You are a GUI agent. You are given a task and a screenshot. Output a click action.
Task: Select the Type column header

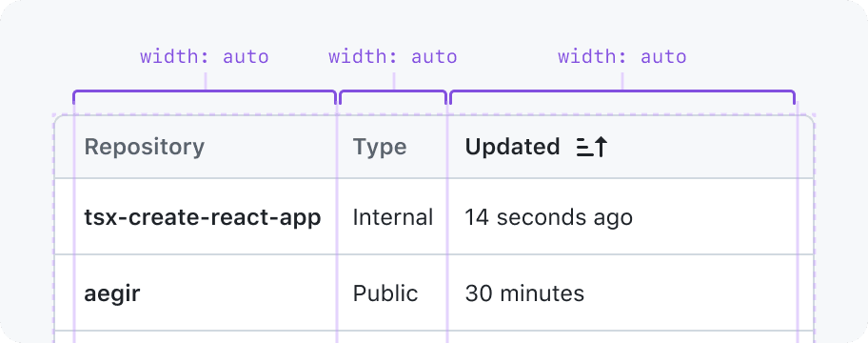coord(380,148)
